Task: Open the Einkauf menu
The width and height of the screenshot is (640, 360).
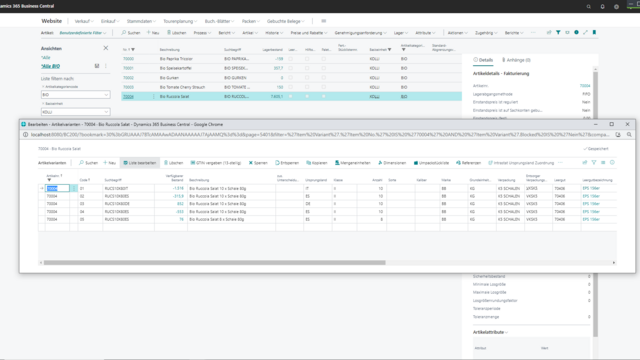Action: click(x=110, y=21)
